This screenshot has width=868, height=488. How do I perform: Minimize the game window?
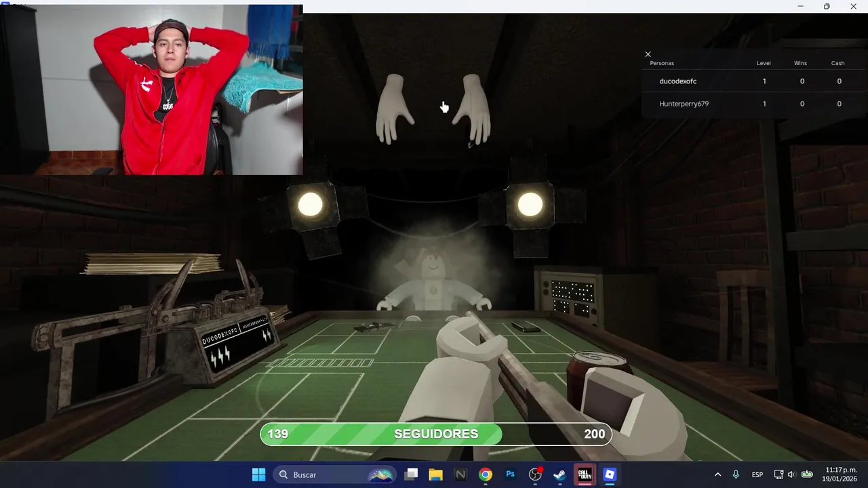(x=801, y=6)
